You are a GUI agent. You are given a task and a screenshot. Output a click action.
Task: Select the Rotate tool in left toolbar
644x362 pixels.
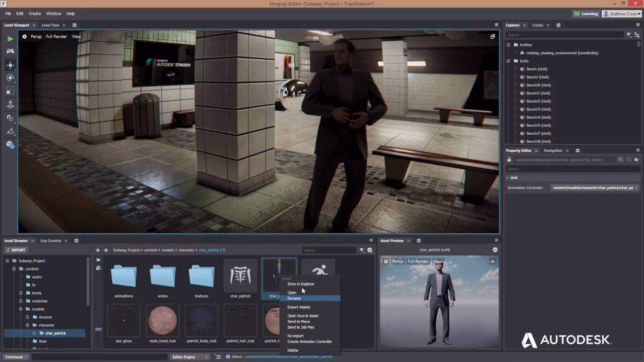pos(10,78)
